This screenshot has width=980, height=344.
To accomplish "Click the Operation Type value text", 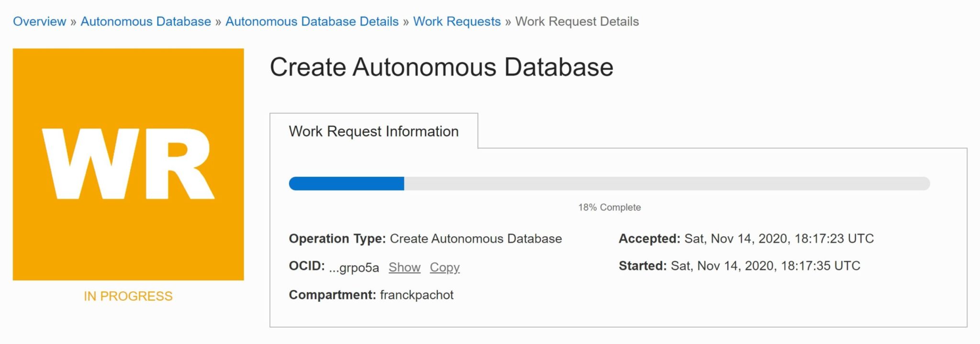I will (476, 239).
